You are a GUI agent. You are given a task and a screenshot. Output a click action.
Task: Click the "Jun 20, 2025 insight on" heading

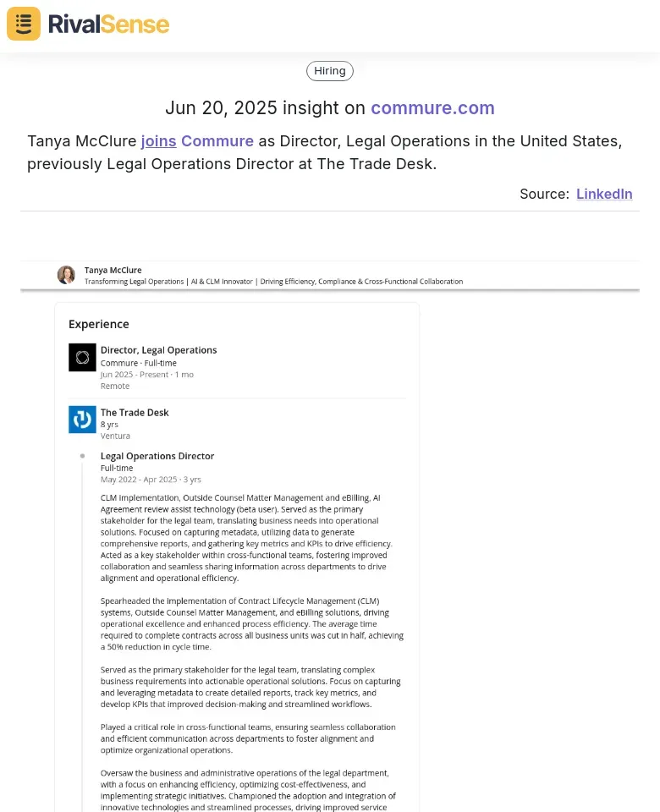(x=265, y=107)
